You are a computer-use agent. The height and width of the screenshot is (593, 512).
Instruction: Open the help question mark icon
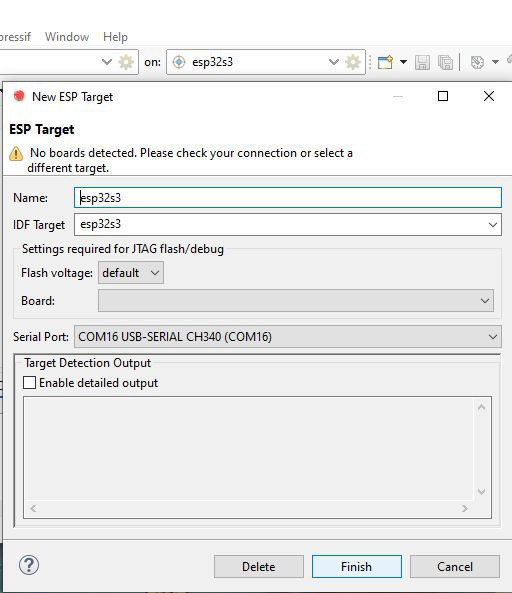29,565
